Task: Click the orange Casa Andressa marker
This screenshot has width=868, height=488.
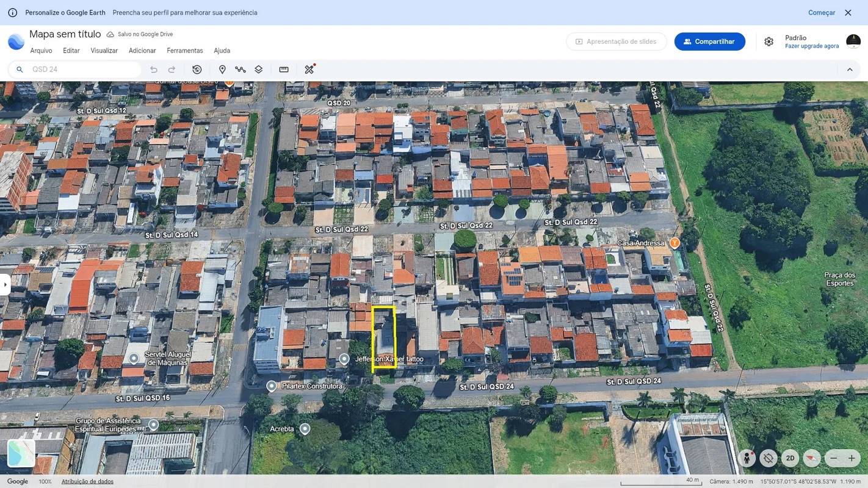Action: (675, 243)
